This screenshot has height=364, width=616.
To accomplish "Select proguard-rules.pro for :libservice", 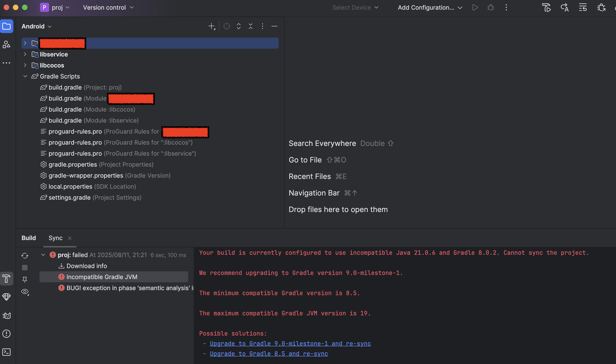I will point(118,154).
